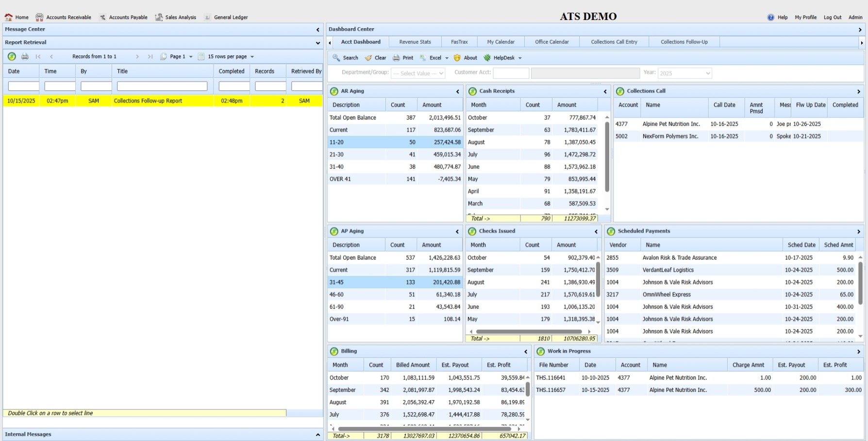Refresh the AR Aging panel
Viewport: 868px width, 441px height.
pos(334,91)
